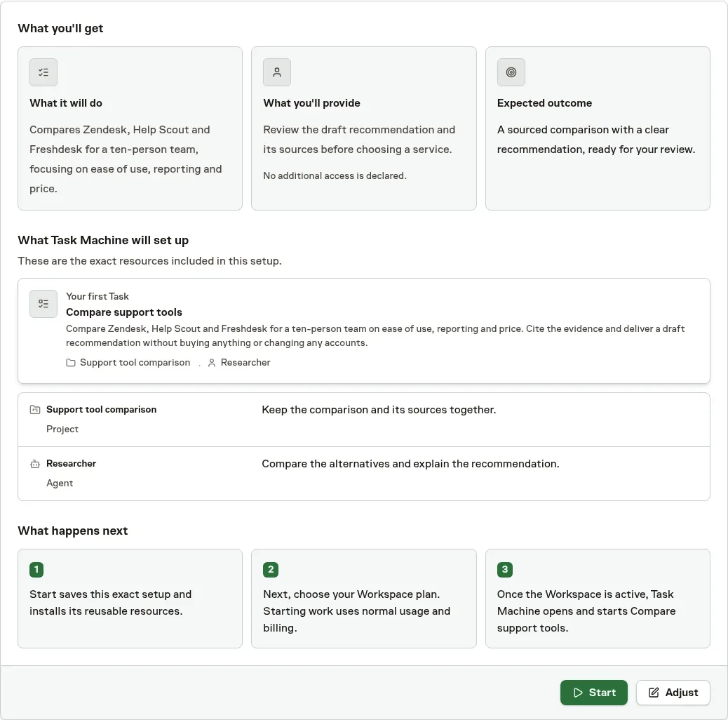
Task: Click the task description starting 'Compare Zendesk, Help Scout'
Action: click(x=375, y=336)
